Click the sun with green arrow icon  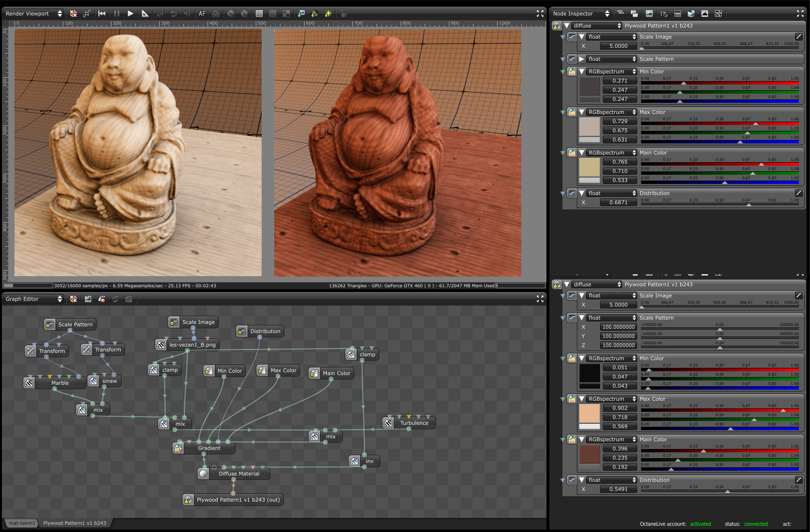(328, 14)
